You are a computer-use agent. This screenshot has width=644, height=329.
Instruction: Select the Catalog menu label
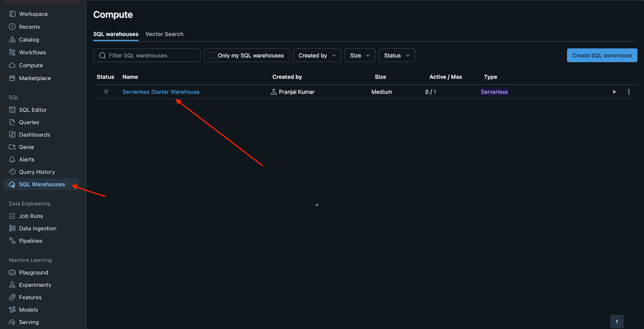pos(29,40)
